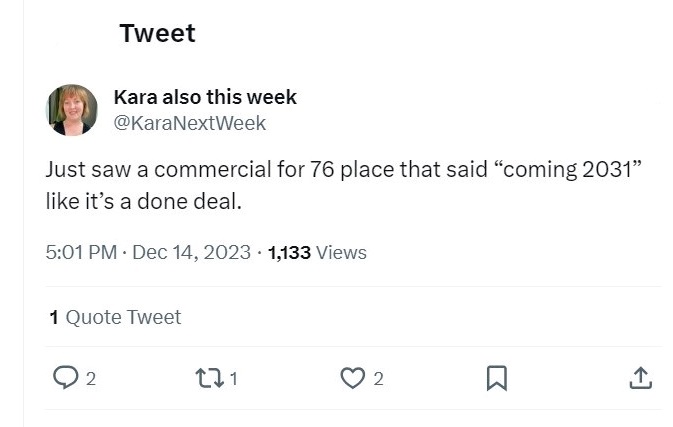Click the 5:01 PM timestamp
The height and width of the screenshot is (427, 673).
(81, 253)
